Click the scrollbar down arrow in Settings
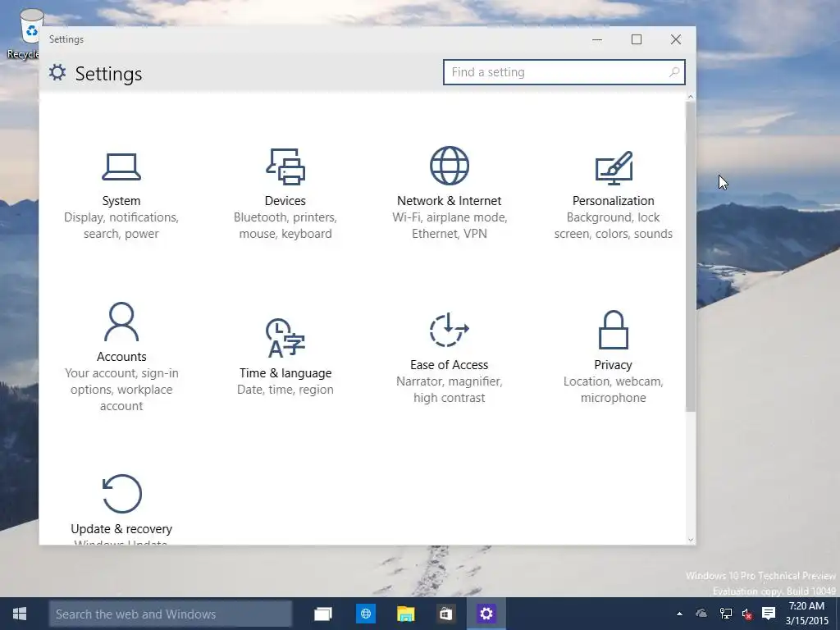 click(x=691, y=540)
